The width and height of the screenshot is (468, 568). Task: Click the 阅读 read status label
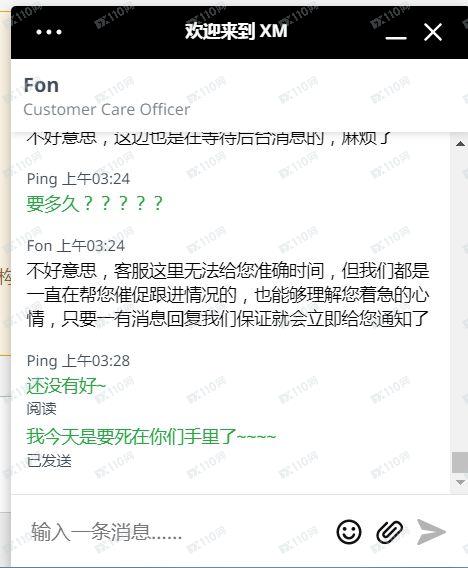click(41, 409)
